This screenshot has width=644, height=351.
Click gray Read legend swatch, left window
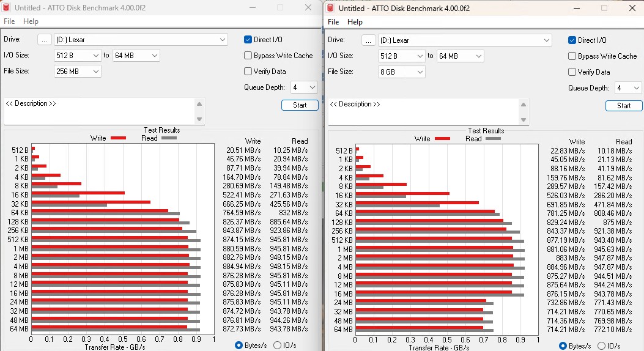169,138
